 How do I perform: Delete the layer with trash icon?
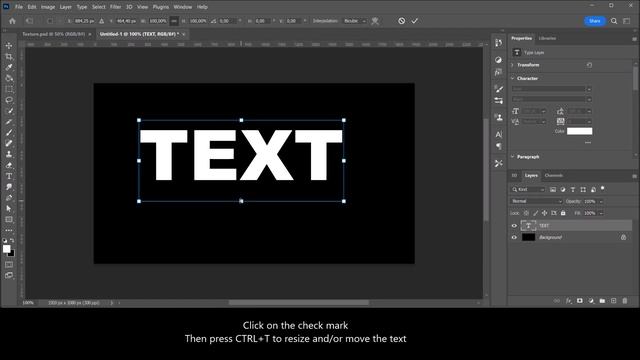pyautogui.click(x=624, y=301)
